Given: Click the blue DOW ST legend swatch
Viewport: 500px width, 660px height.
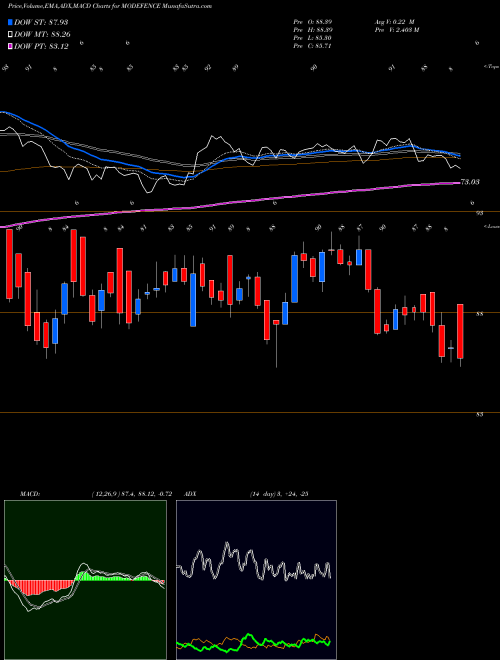Looking at the screenshot, I should tap(10, 22).
